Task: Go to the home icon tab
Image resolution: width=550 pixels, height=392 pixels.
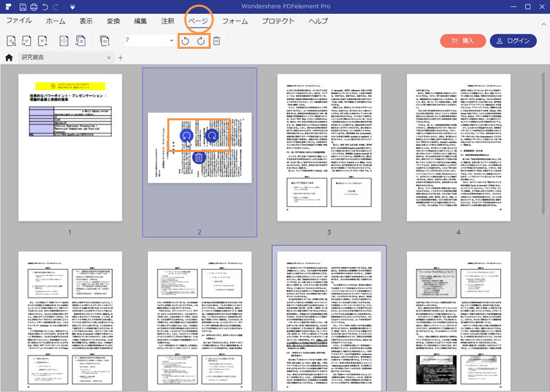Action: coord(9,58)
